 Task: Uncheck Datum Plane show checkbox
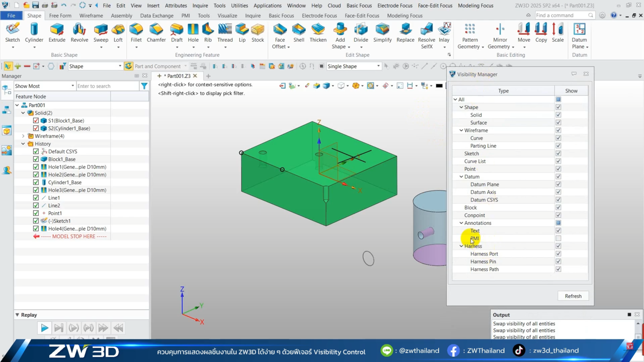click(558, 185)
